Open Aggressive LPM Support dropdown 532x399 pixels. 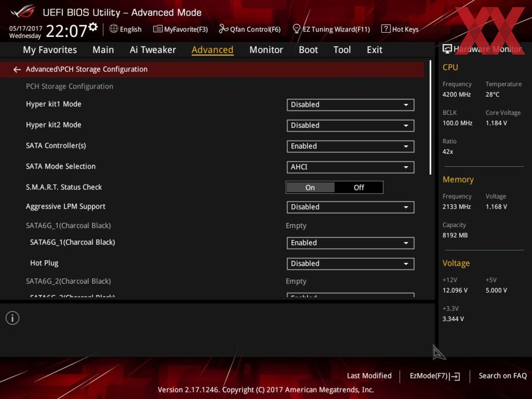[350, 207]
